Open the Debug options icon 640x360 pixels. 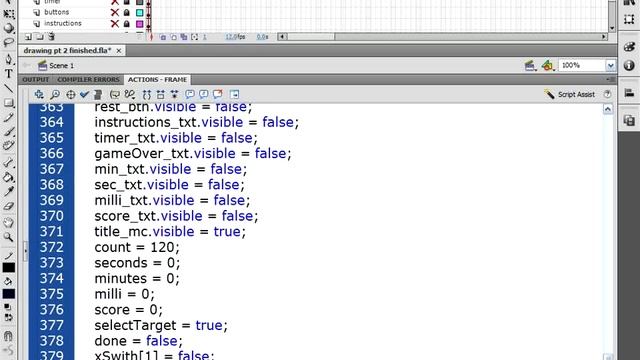(x=130, y=94)
